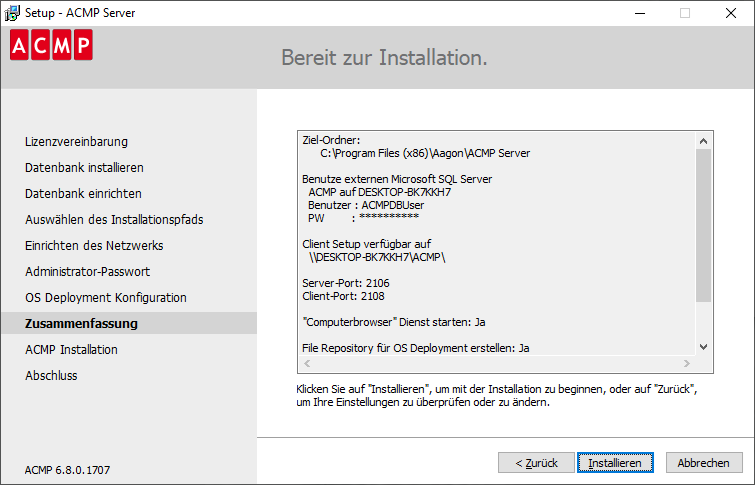
Task: Select the Datenbank installieren step
Action: point(84,168)
